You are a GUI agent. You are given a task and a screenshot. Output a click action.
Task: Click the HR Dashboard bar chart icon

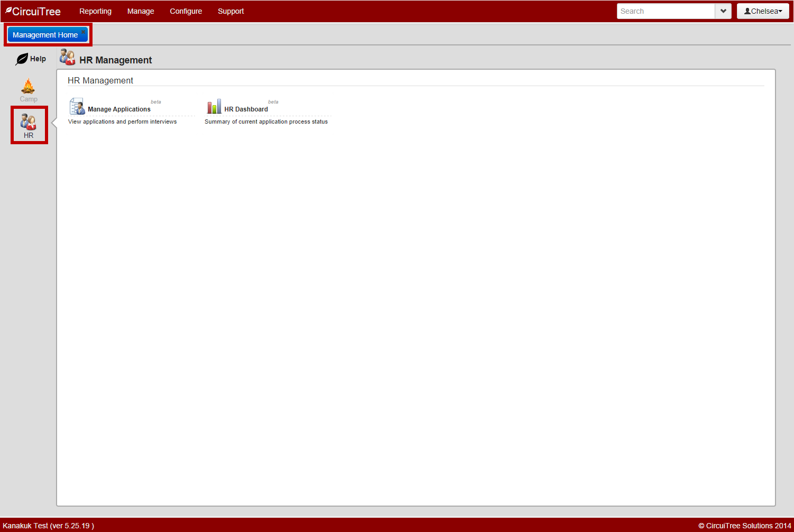click(214, 106)
